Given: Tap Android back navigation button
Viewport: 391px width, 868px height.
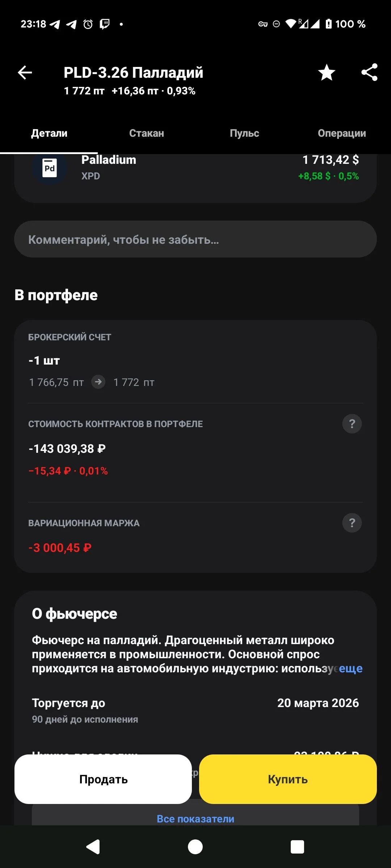Looking at the screenshot, I should (x=93, y=847).
